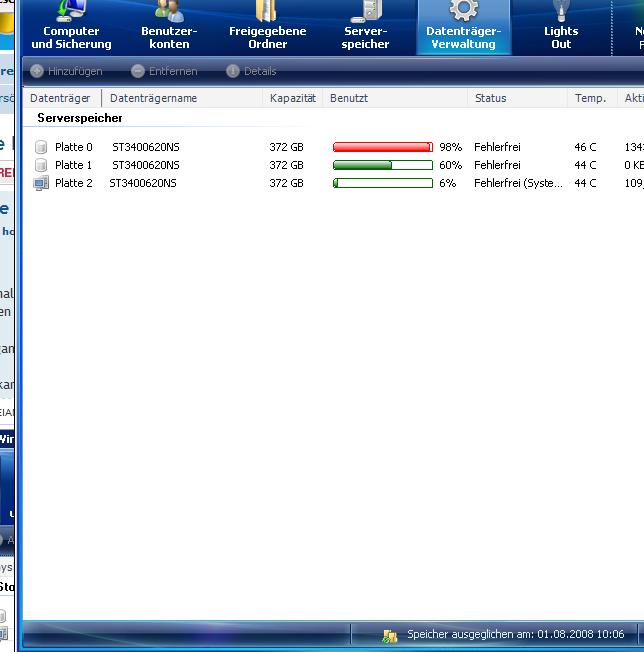Sort by Kapazität column header

pyautogui.click(x=293, y=98)
